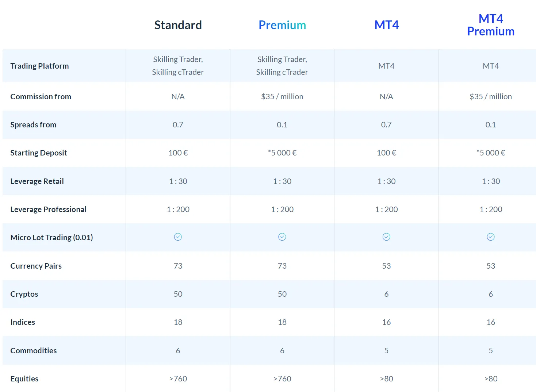Click the Micro Lot Trading (0.01) label
Image resolution: width=536 pixels, height=392 pixels.
[x=51, y=238]
